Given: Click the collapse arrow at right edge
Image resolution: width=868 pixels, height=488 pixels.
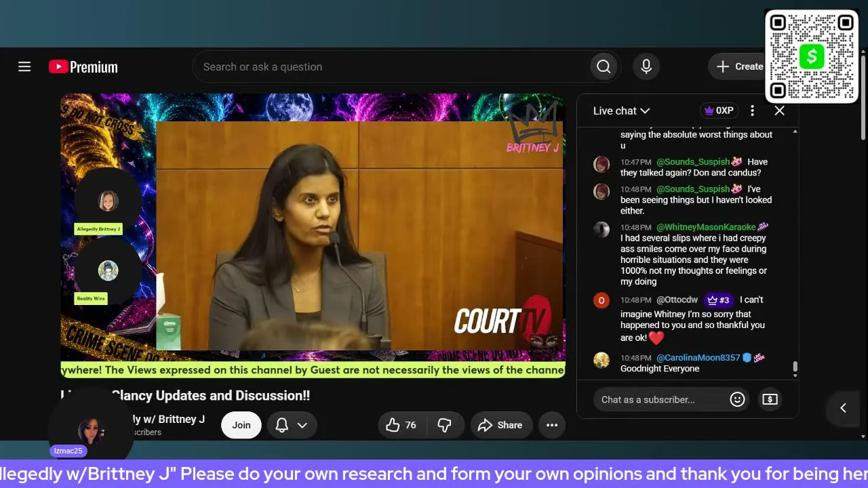Looking at the screenshot, I should pyautogui.click(x=844, y=407).
